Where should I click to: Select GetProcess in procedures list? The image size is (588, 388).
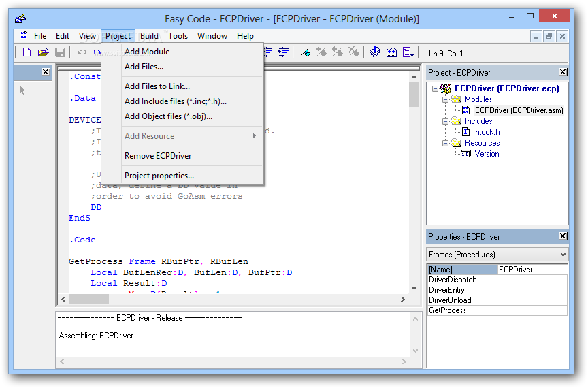[497, 310]
